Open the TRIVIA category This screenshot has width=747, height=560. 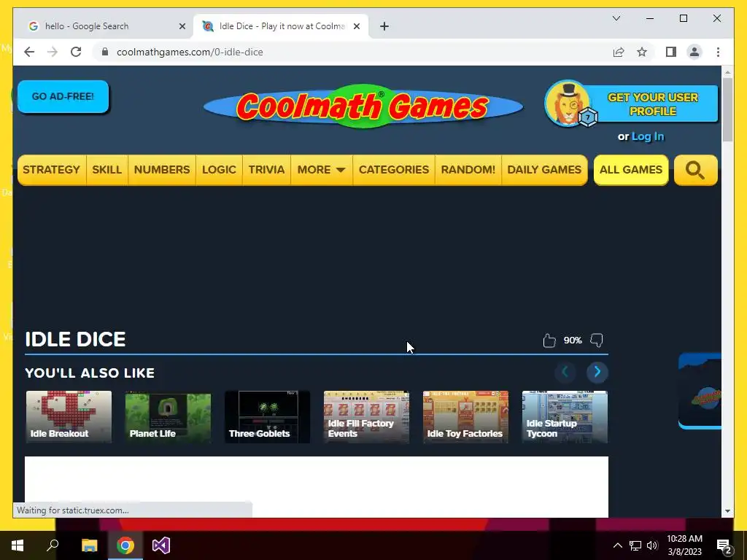click(266, 170)
